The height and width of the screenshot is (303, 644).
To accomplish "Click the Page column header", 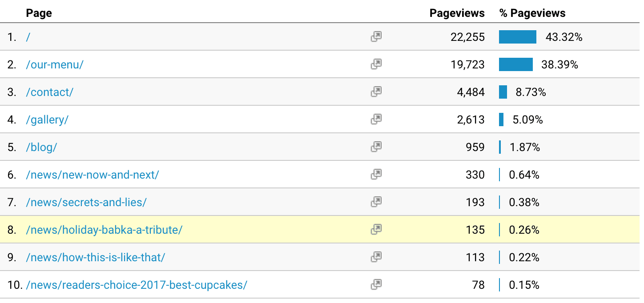I will [x=39, y=13].
